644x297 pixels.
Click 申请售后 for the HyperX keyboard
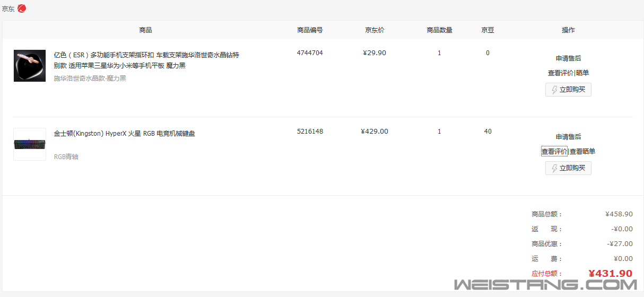coord(568,137)
